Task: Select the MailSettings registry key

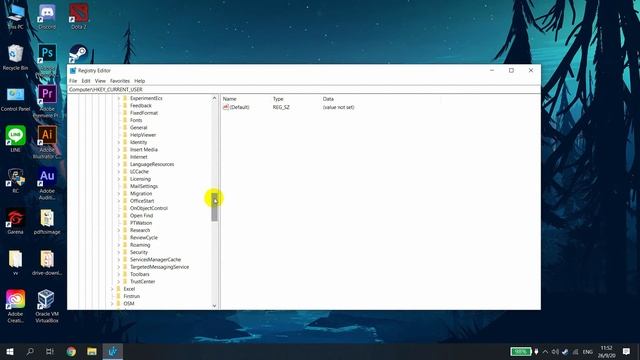Action: [144, 187]
